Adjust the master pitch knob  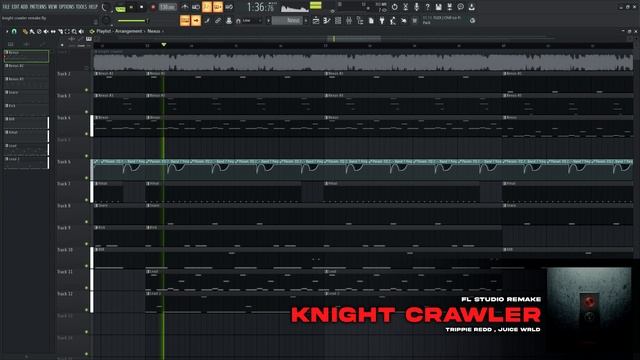pyautogui.click(x=107, y=20)
